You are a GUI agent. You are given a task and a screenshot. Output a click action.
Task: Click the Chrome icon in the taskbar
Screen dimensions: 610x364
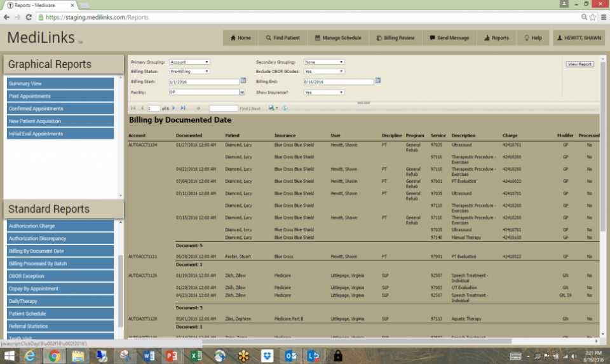pos(55,356)
